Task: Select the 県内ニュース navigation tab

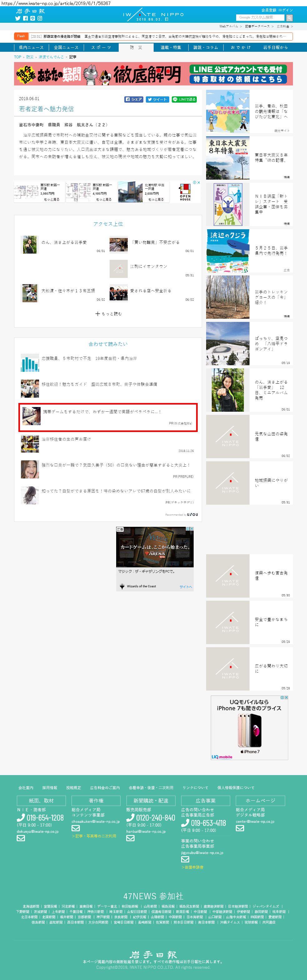Action: tap(31, 47)
